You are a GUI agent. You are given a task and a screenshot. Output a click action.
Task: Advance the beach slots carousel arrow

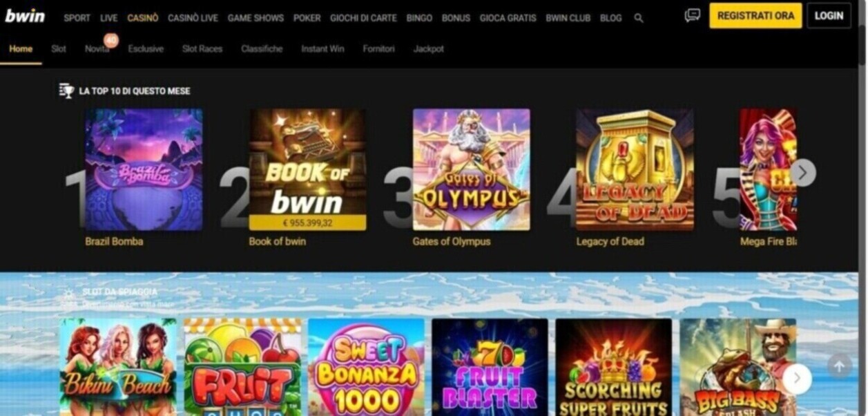(x=797, y=378)
